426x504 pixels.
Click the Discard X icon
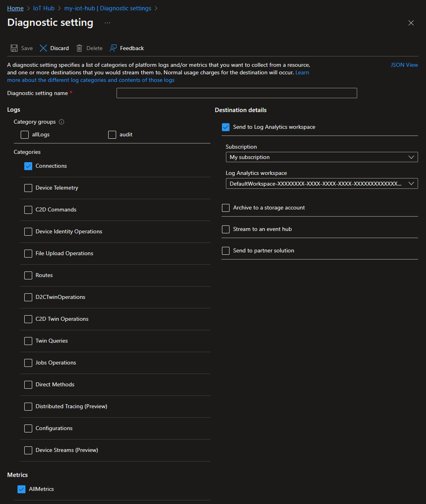pos(43,48)
